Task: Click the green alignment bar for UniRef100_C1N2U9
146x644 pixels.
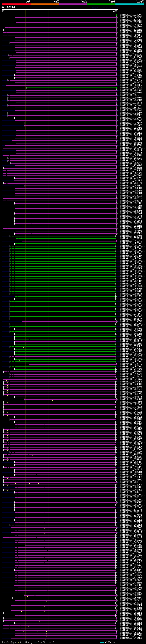Action: point(66,15)
